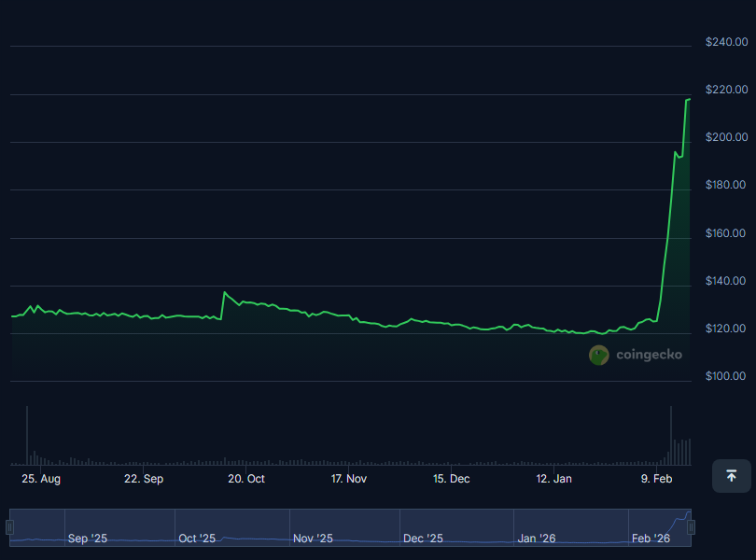Viewport: 756px width, 560px height.
Task: Click the $180.00 price axis label
Action: [x=725, y=185]
